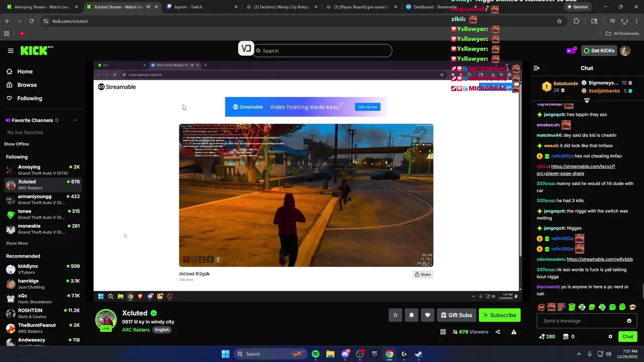
Task: Open Annoying channel in Following list
Action: [x=42, y=170]
